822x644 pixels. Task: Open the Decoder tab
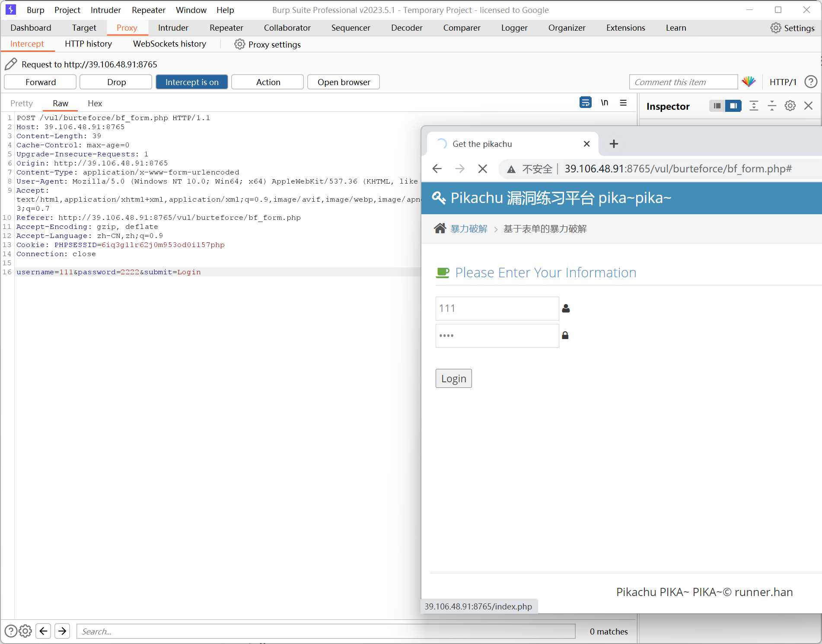tap(407, 28)
